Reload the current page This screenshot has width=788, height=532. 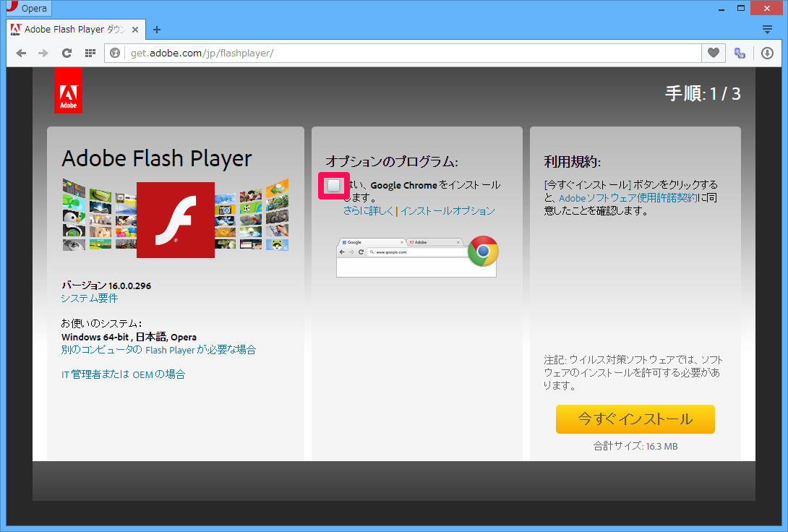(x=67, y=53)
